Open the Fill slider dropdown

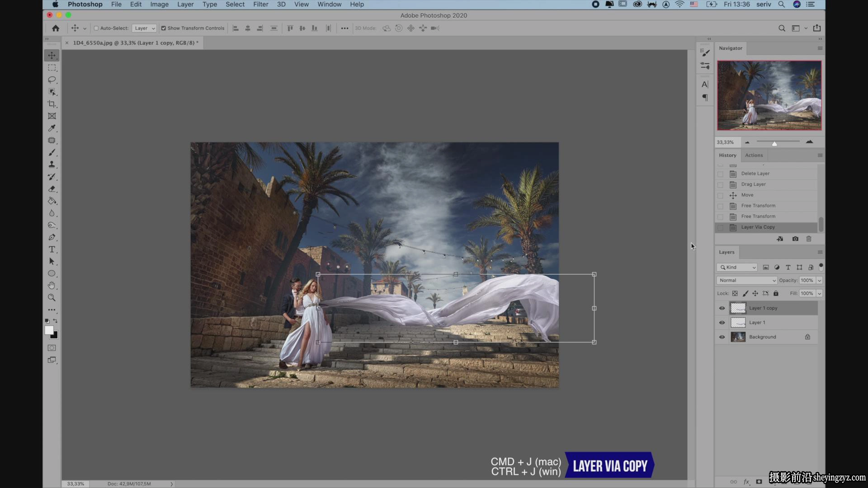(x=819, y=293)
